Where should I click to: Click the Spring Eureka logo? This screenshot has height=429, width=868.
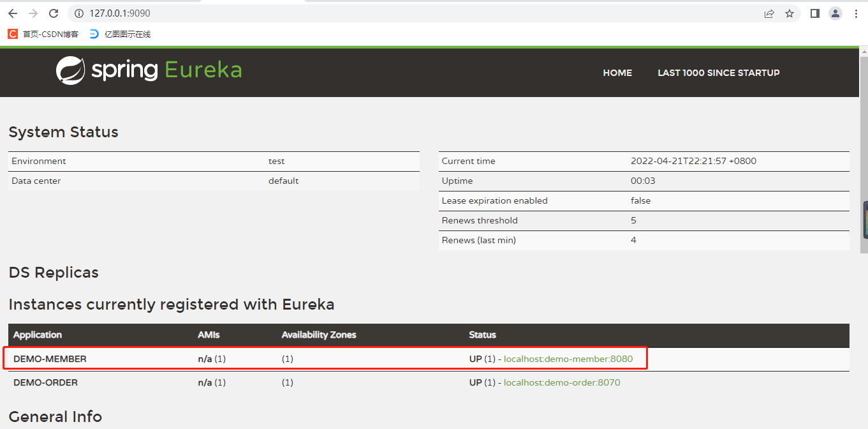point(149,70)
